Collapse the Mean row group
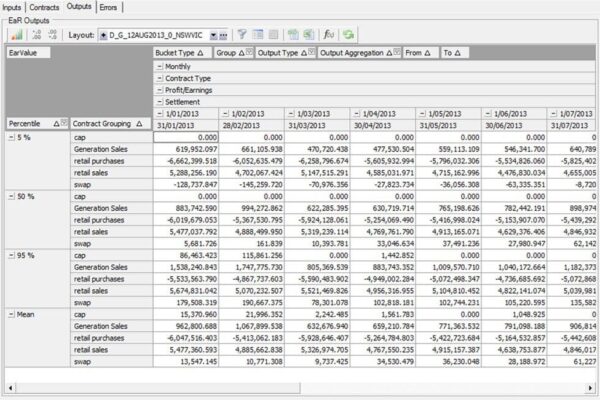Image resolution: width=600 pixels, height=400 pixels. point(11,314)
